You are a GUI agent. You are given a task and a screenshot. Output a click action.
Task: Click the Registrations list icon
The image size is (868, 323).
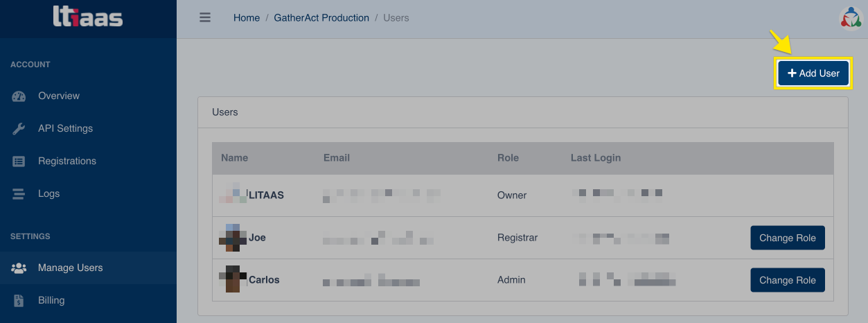[19, 161]
